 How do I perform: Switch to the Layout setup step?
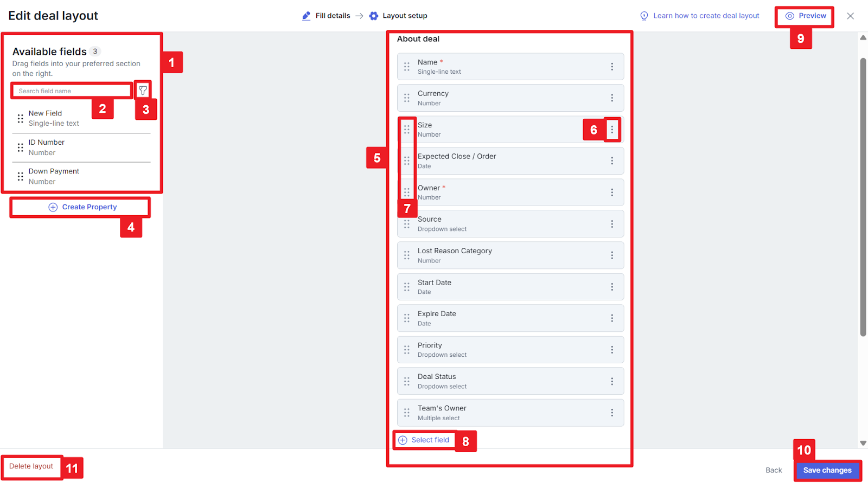click(x=399, y=16)
